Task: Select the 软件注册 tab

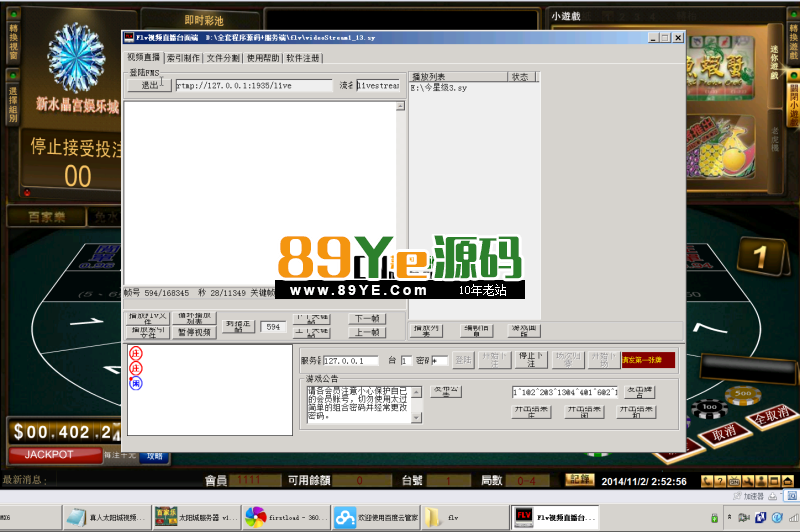Action: pyautogui.click(x=303, y=59)
